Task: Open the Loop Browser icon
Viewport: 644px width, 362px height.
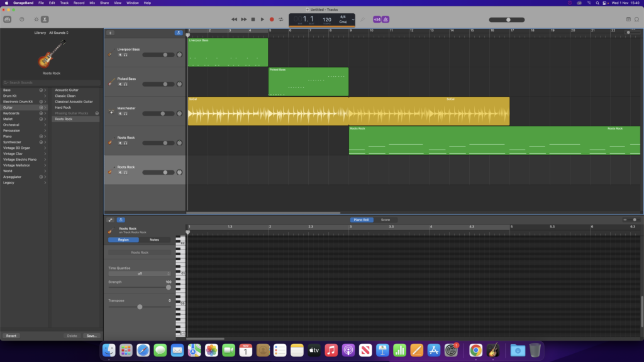Action: click(637, 19)
